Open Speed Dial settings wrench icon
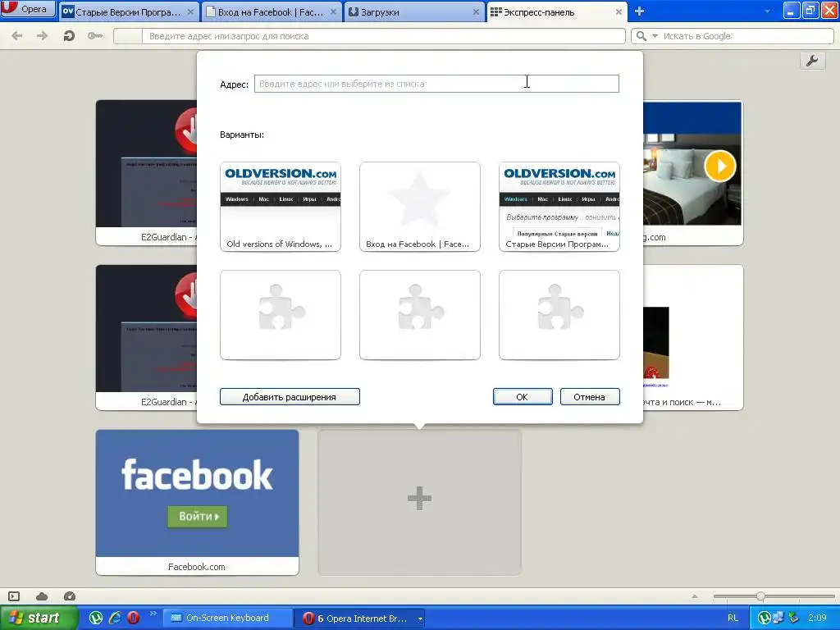840x630 pixels. [x=812, y=61]
